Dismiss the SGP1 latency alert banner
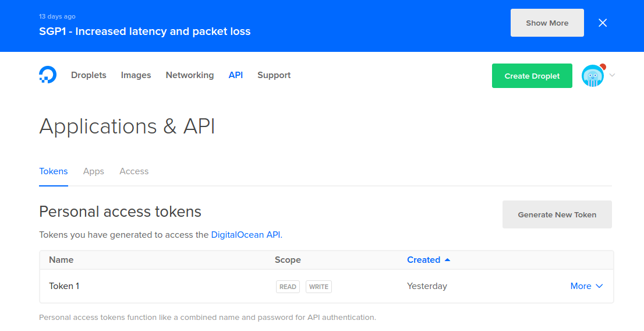This screenshot has width=644, height=331. click(x=603, y=23)
